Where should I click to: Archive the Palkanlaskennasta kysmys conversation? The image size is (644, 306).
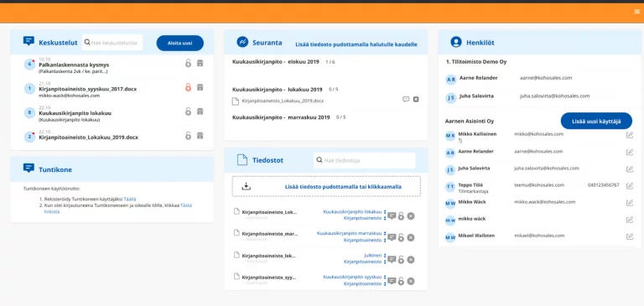click(200, 63)
